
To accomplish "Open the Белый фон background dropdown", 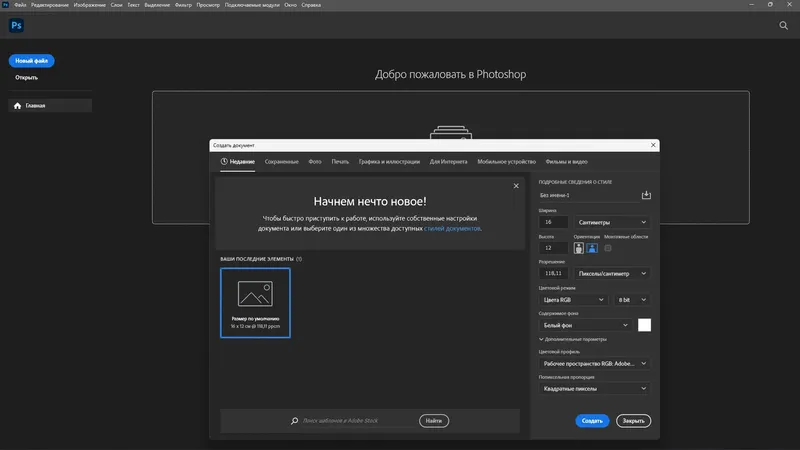I will [585, 325].
